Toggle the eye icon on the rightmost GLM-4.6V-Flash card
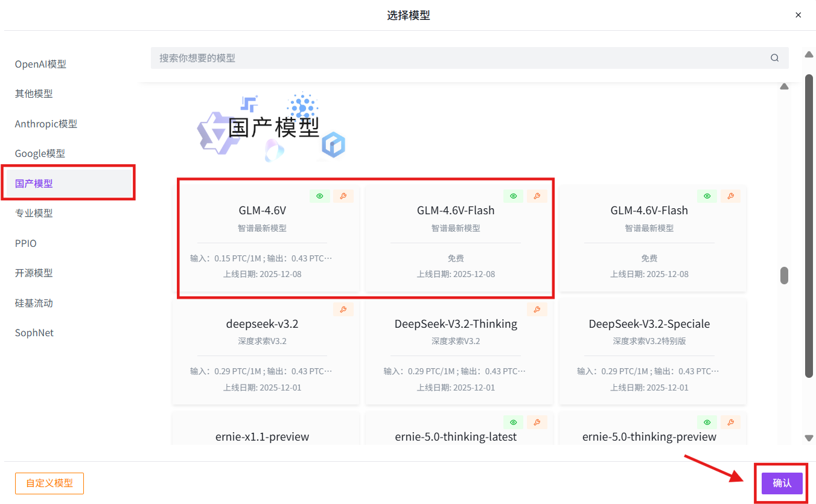The height and width of the screenshot is (504, 816). tap(706, 196)
